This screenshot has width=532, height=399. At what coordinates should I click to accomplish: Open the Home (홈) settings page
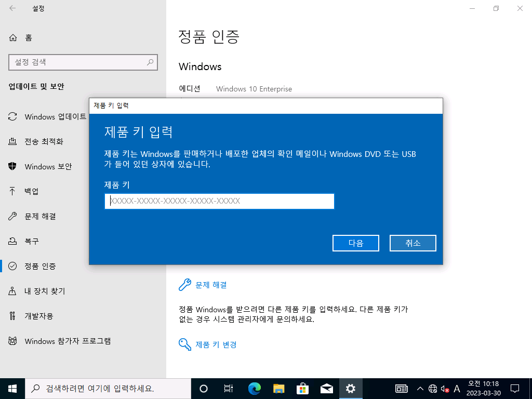[20, 37]
